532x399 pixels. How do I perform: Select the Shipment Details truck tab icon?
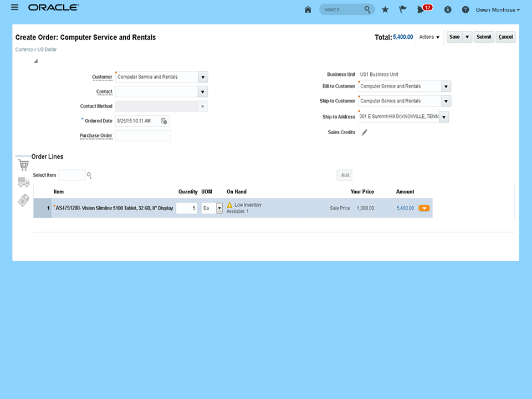coord(23,182)
